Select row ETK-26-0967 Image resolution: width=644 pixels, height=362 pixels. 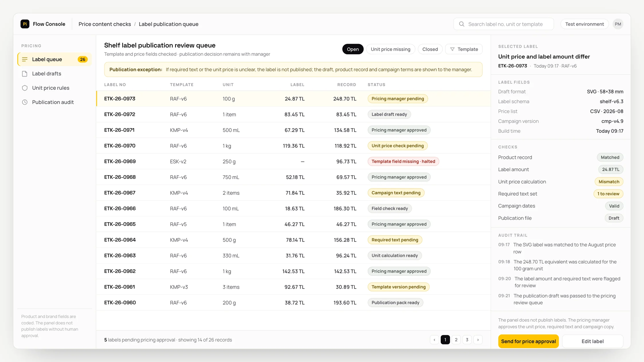click(x=293, y=193)
